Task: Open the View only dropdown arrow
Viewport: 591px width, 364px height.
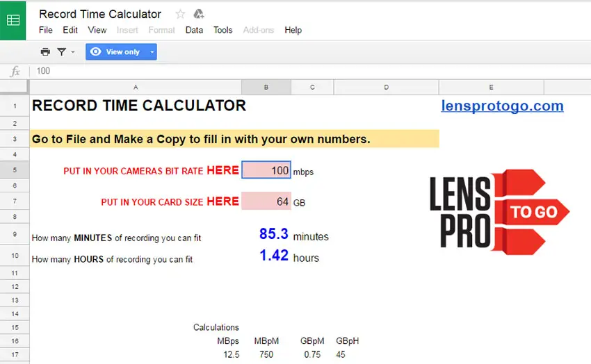Action: pos(152,51)
